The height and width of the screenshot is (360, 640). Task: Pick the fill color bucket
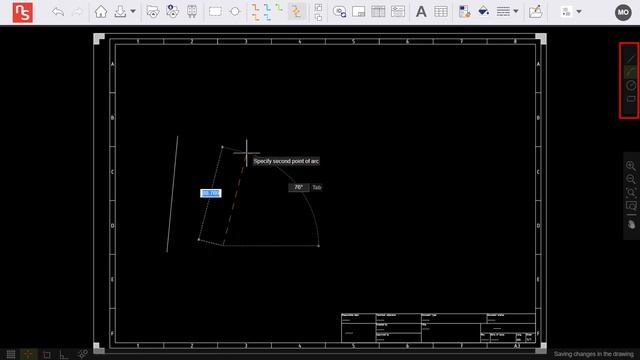[484, 11]
